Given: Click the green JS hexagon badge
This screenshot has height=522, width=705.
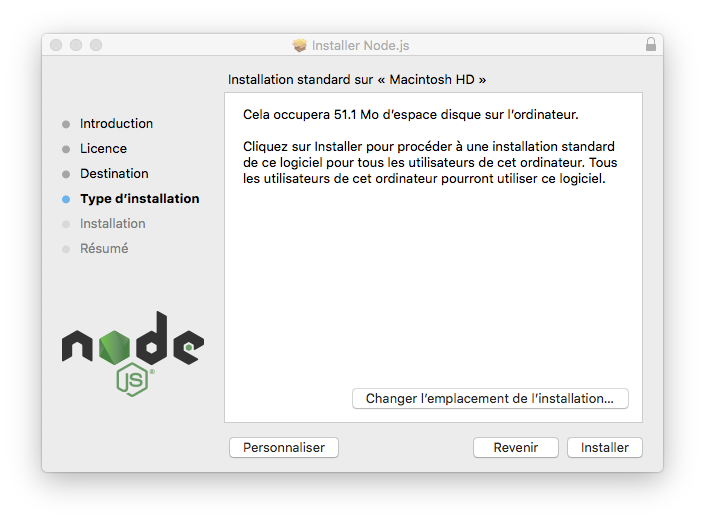Looking at the screenshot, I should pyautogui.click(x=133, y=380).
